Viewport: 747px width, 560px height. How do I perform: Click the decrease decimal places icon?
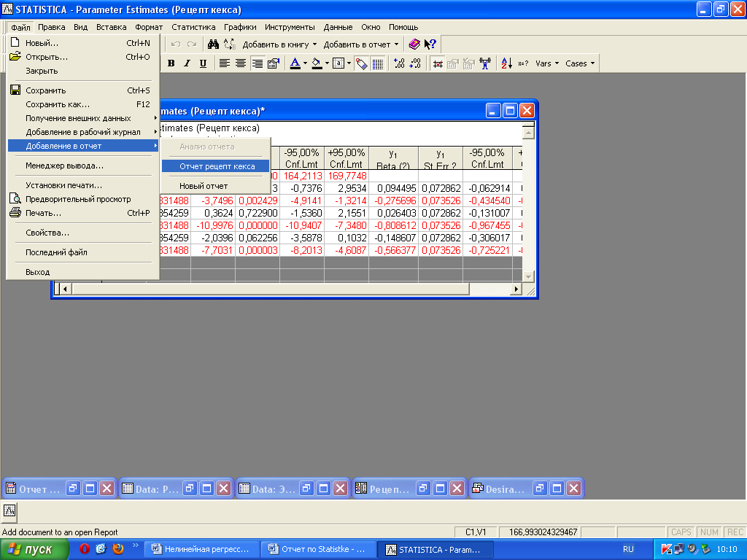coord(415,63)
